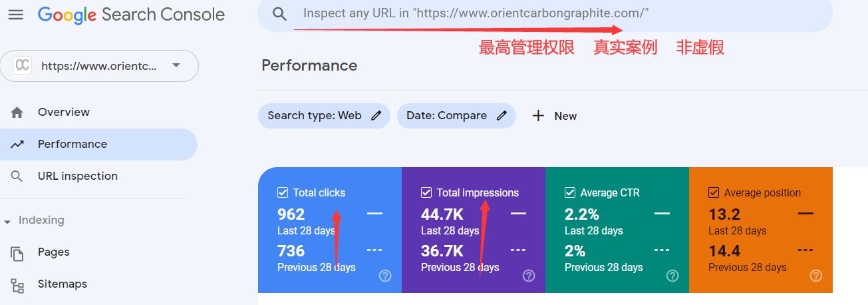The width and height of the screenshot is (868, 305).
Task: Click the Overview home icon
Action: 17,113
